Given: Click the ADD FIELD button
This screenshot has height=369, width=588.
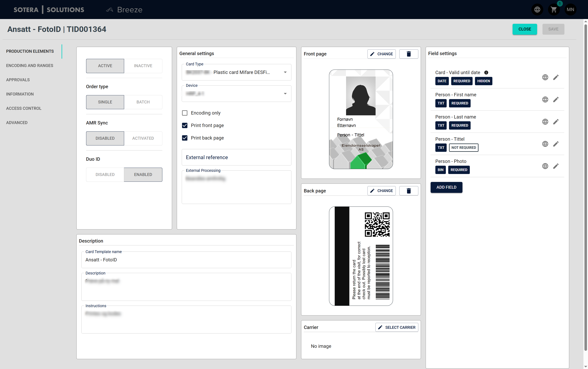Looking at the screenshot, I should 446,187.
